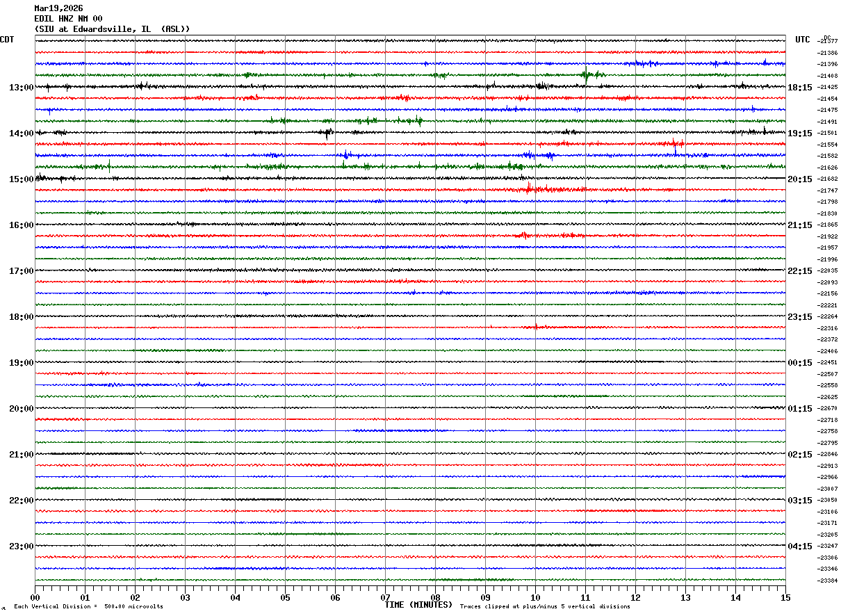This screenshot has height=616, width=841.
Task: Select the '16:00' CDT time label
Action: tap(21, 225)
